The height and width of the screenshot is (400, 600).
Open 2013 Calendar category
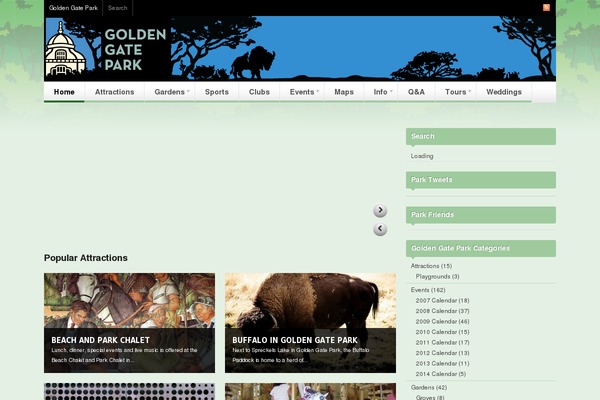(x=442, y=363)
